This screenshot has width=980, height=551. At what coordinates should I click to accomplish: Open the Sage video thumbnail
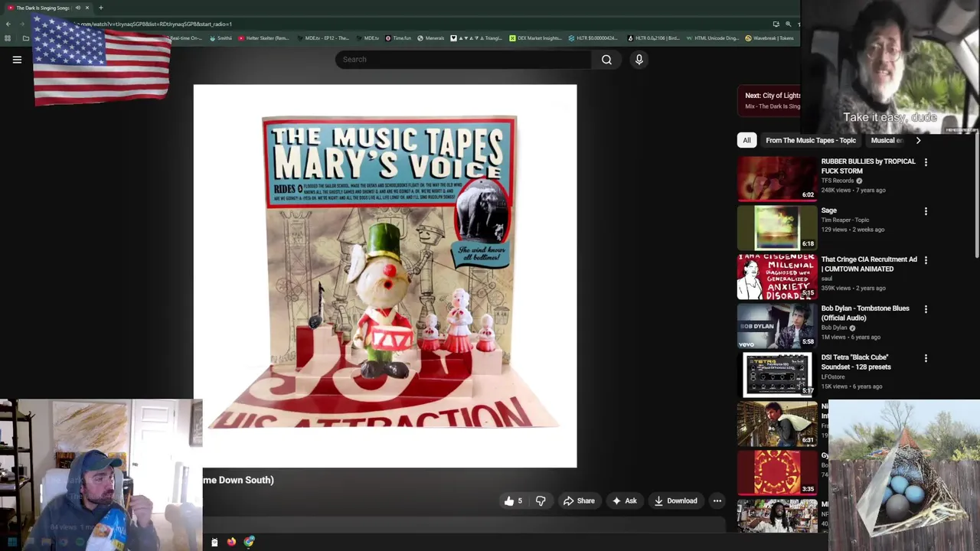pyautogui.click(x=777, y=227)
